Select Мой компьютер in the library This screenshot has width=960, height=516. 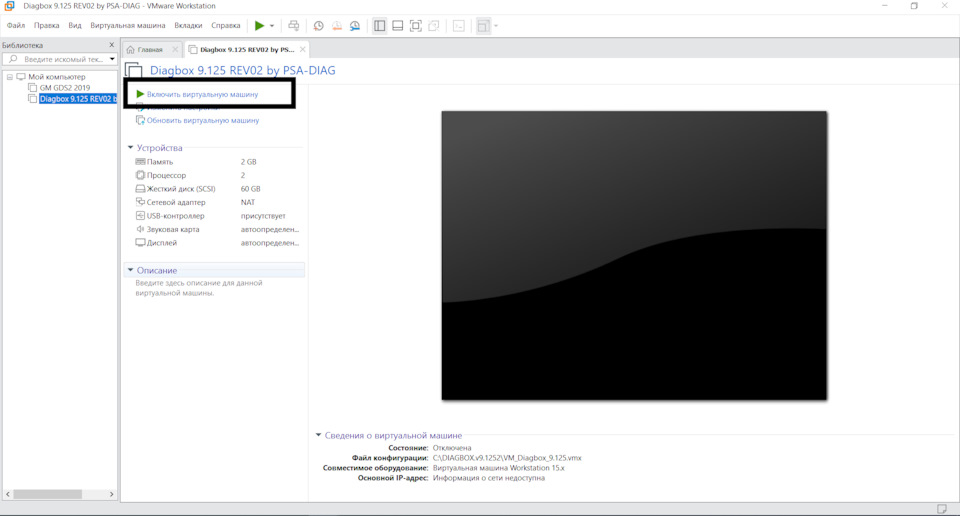click(56, 77)
